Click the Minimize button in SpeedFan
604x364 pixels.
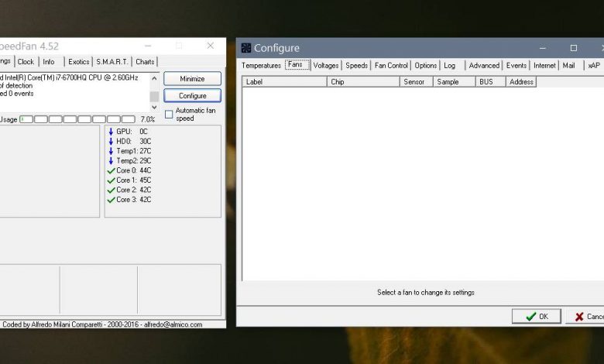pyautogui.click(x=192, y=78)
